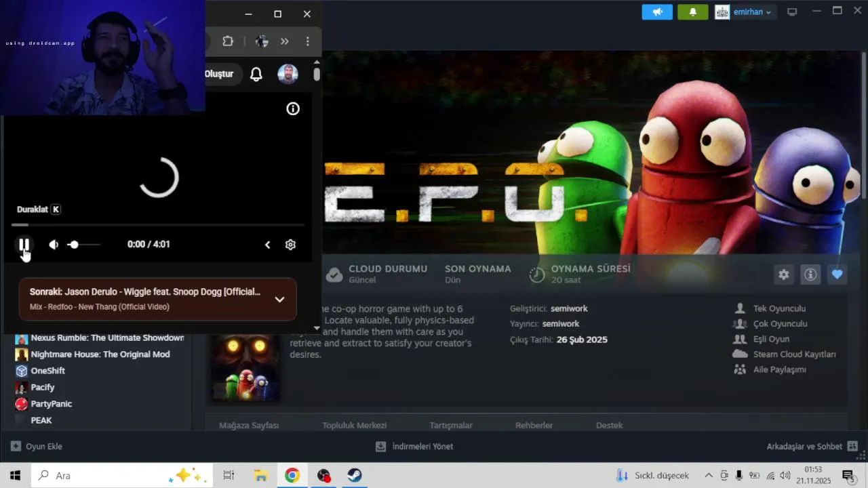868x488 pixels.
Task: Click the game capsule artwork thumbnail
Action: tap(245, 367)
